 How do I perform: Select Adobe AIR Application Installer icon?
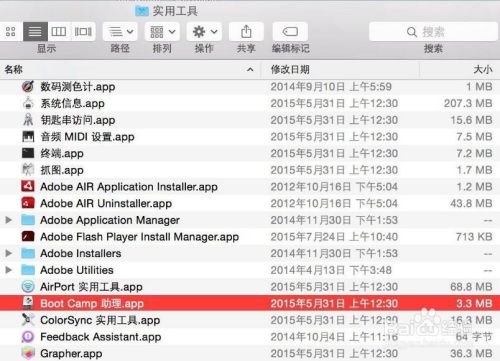(x=28, y=186)
